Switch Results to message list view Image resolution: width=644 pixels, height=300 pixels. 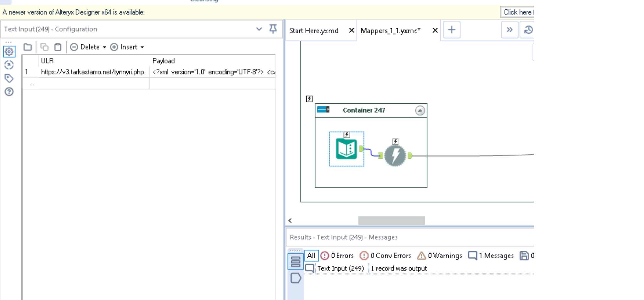[x=295, y=261]
